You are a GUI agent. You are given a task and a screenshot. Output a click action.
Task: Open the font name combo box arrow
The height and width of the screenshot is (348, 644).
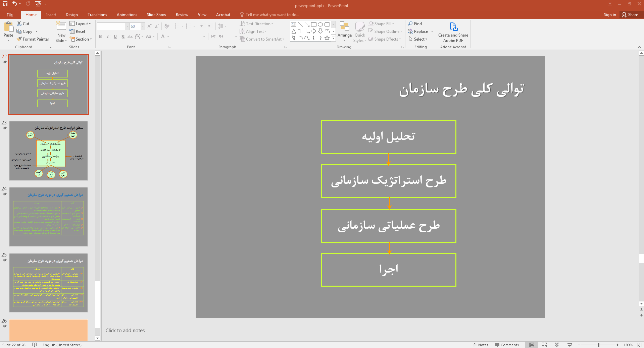[127, 26]
